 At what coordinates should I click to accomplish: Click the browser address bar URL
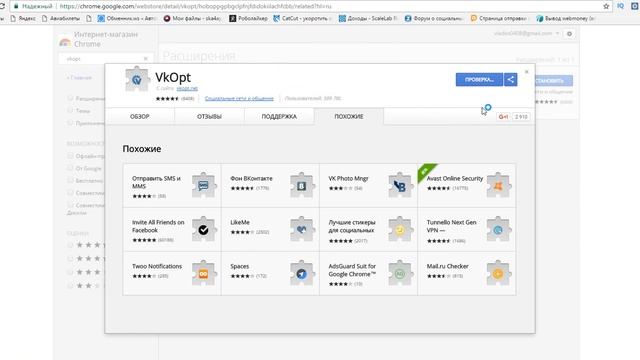196,6
